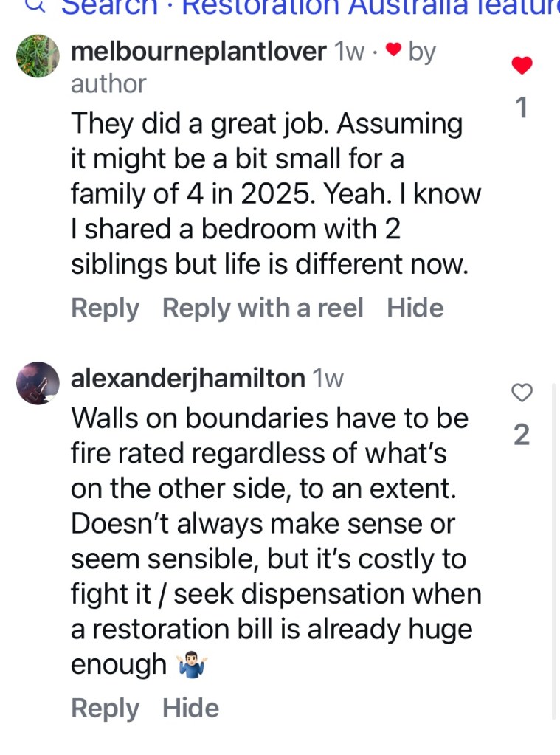Hide melbourneplantlover's comment
This screenshot has height=755, width=560.
pos(415,308)
